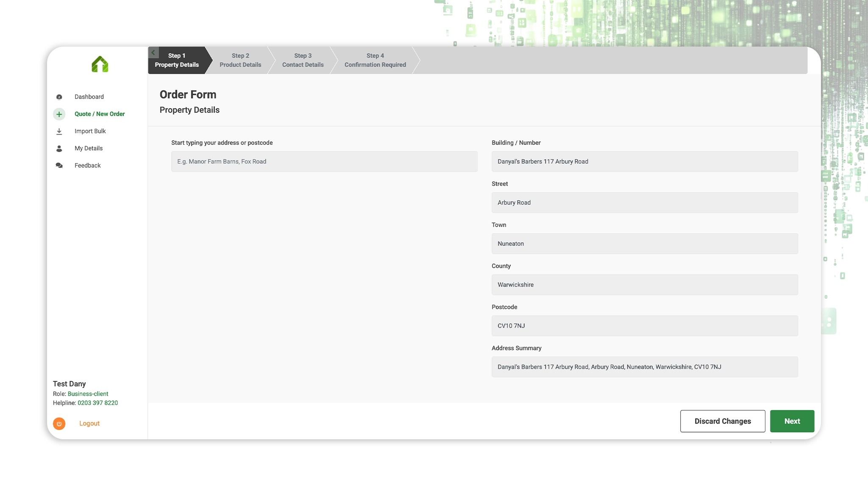
Task: Click the green plus icon for new order
Action: point(59,114)
